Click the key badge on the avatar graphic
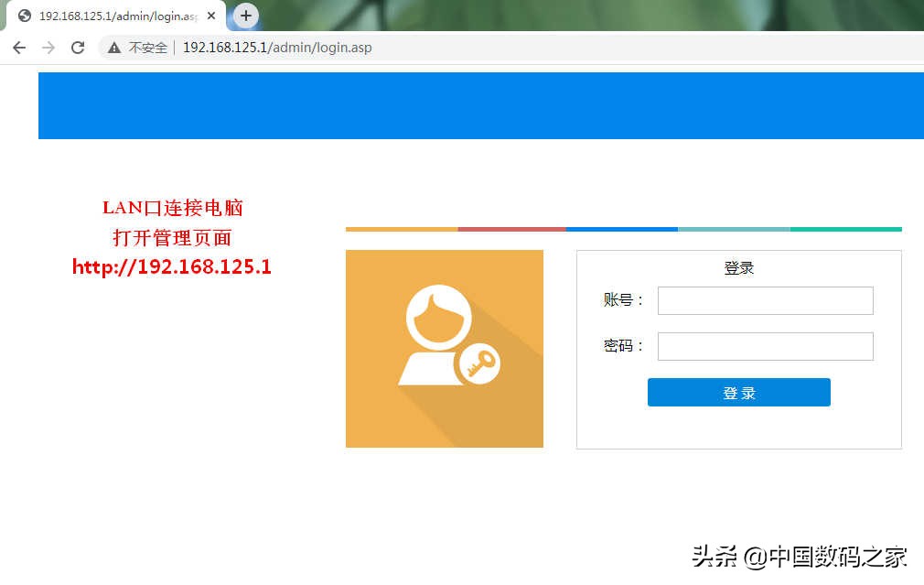This screenshot has height=585, width=924. coord(479,363)
